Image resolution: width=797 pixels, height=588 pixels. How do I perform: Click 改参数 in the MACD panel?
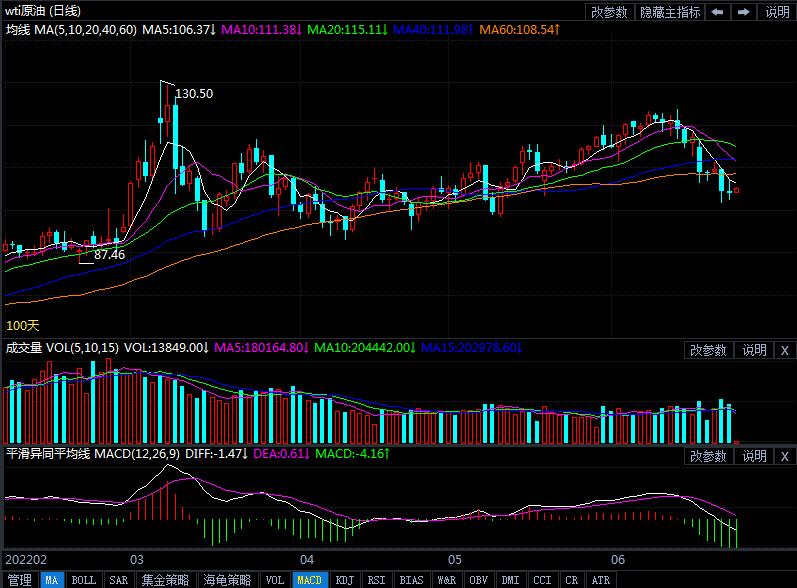click(708, 456)
